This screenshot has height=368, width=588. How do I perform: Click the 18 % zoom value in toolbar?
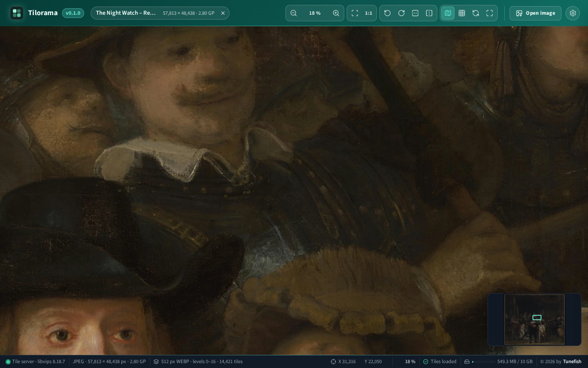(x=315, y=13)
